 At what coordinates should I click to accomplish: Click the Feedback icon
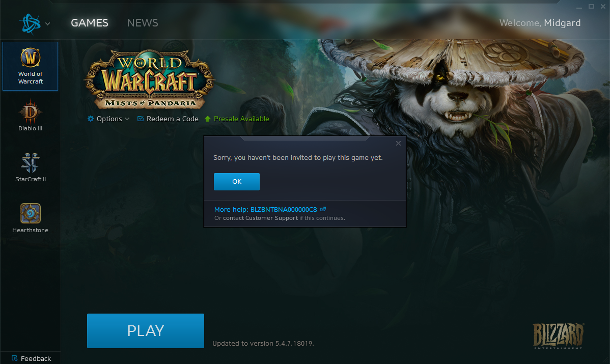[x=14, y=358]
